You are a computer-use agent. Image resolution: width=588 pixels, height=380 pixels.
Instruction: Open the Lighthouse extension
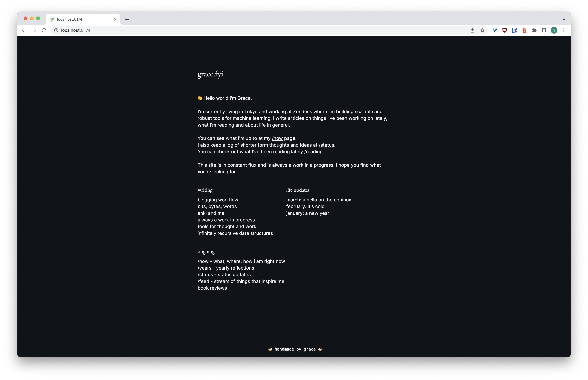point(524,30)
